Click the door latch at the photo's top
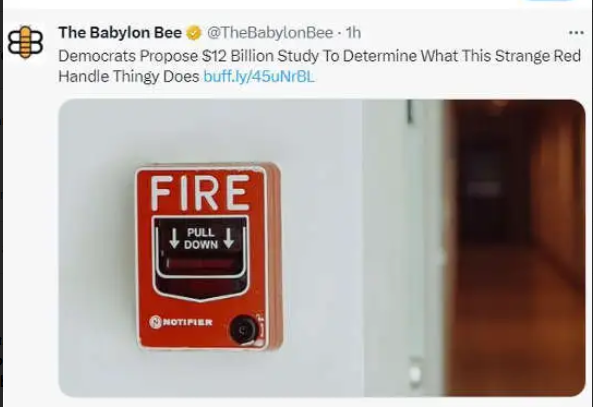The height and width of the screenshot is (407, 593). pyautogui.click(x=409, y=111)
